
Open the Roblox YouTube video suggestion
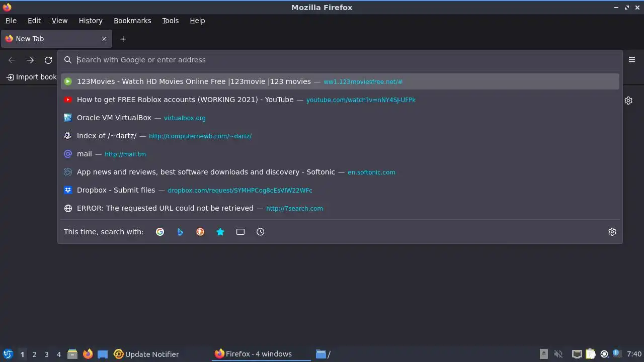point(340,100)
